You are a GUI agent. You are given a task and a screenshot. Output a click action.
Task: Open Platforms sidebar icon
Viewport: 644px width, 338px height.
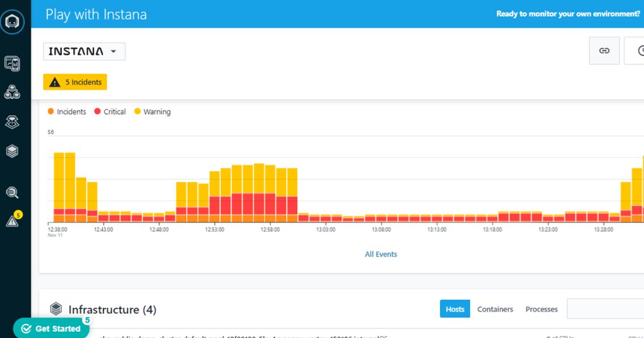pos(12,122)
